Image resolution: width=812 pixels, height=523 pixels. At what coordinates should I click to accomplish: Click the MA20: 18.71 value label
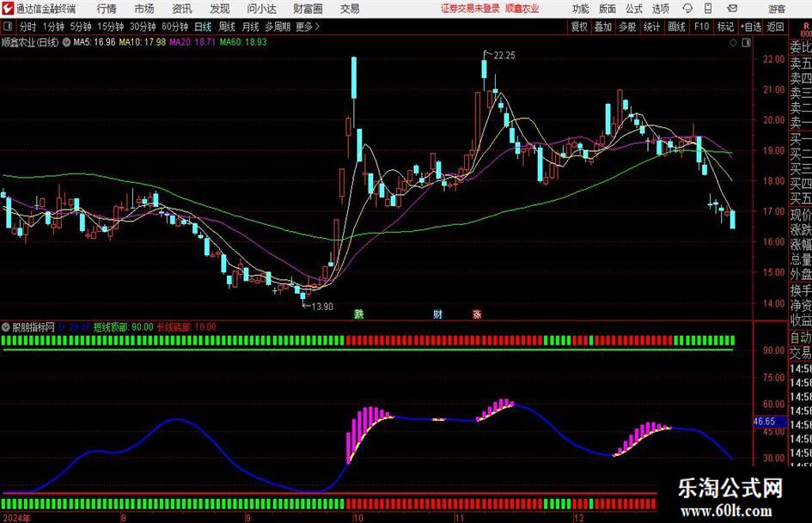coord(192,42)
